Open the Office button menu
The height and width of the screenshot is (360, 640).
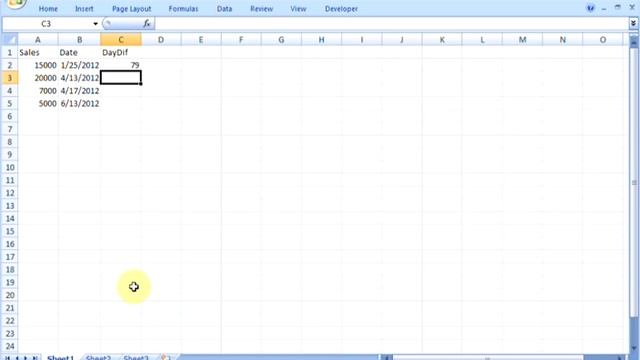coord(16,3)
